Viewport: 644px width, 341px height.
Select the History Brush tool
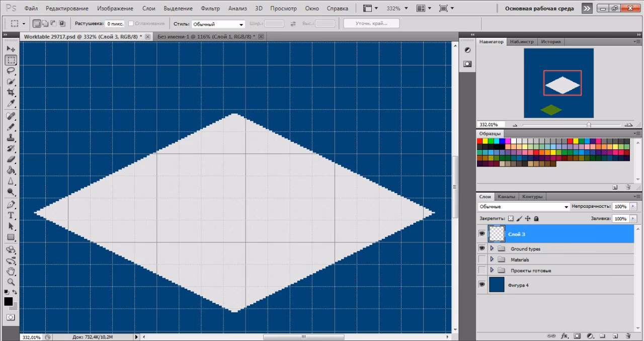point(11,149)
